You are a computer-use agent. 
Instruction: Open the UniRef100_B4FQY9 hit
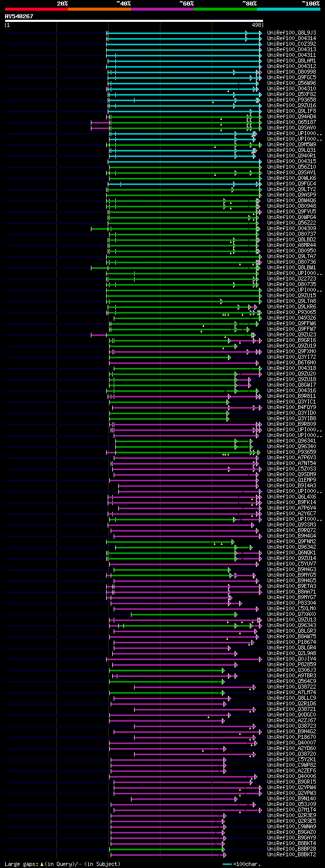[292, 407]
